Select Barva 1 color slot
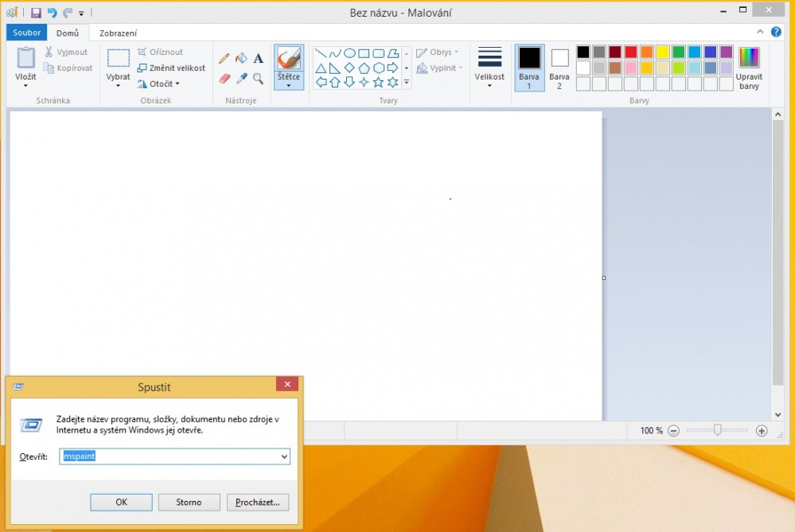Viewport: 795px width, 532px height. coord(529,68)
